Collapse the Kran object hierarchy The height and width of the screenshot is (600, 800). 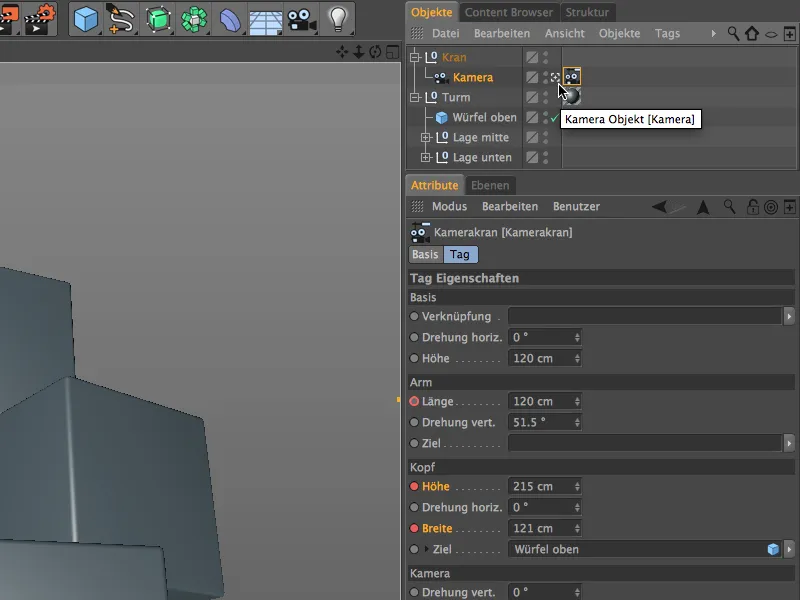[x=415, y=57]
